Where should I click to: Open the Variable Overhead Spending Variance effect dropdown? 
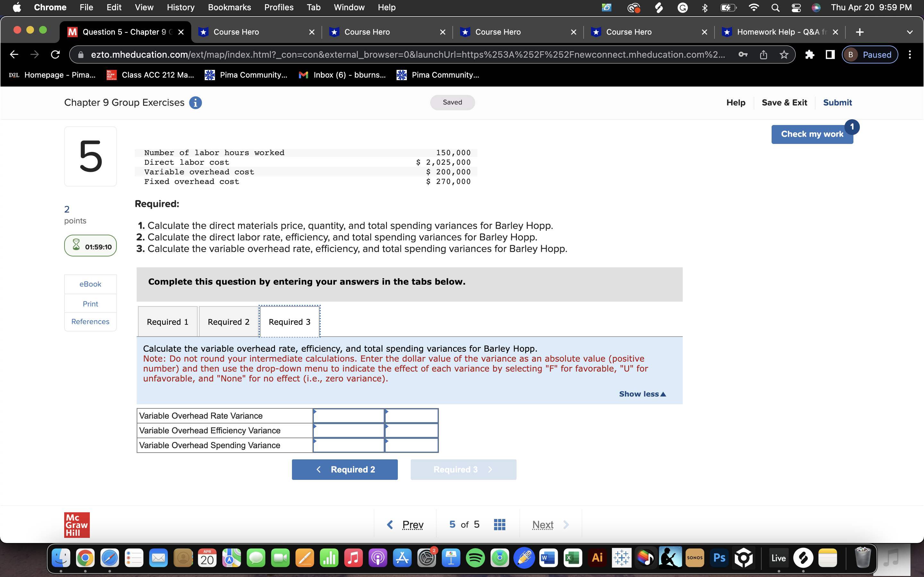tap(411, 445)
